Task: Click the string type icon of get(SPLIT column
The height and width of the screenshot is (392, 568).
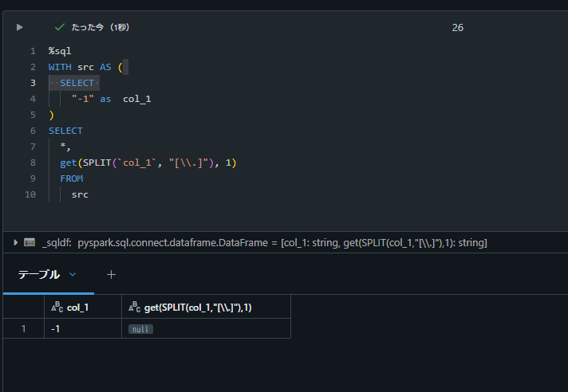Action: (134, 307)
